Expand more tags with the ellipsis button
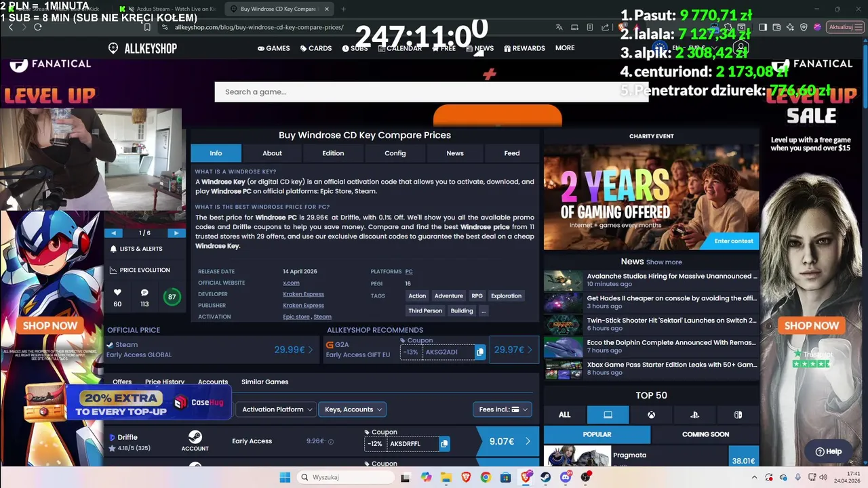Image resolution: width=868 pixels, height=488 pixels. (483, 310)
